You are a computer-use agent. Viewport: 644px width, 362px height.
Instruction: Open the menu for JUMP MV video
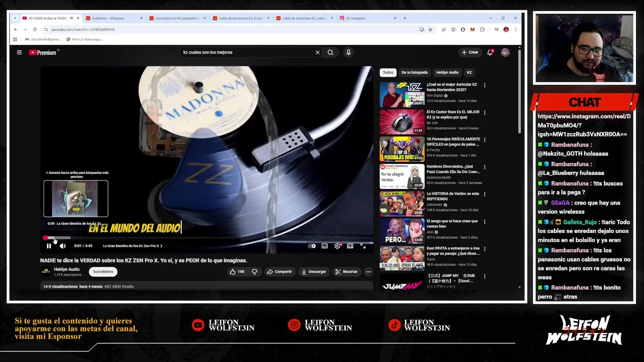485,277
